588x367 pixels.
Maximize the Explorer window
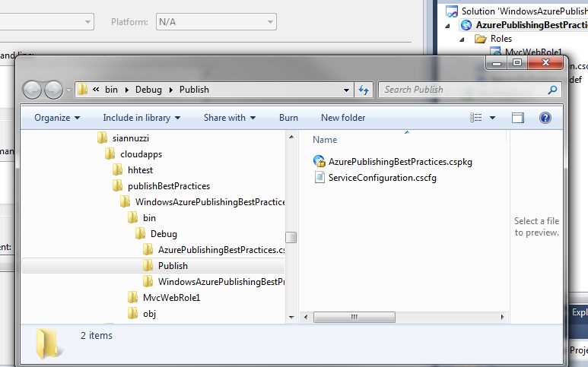click(517, 62)
